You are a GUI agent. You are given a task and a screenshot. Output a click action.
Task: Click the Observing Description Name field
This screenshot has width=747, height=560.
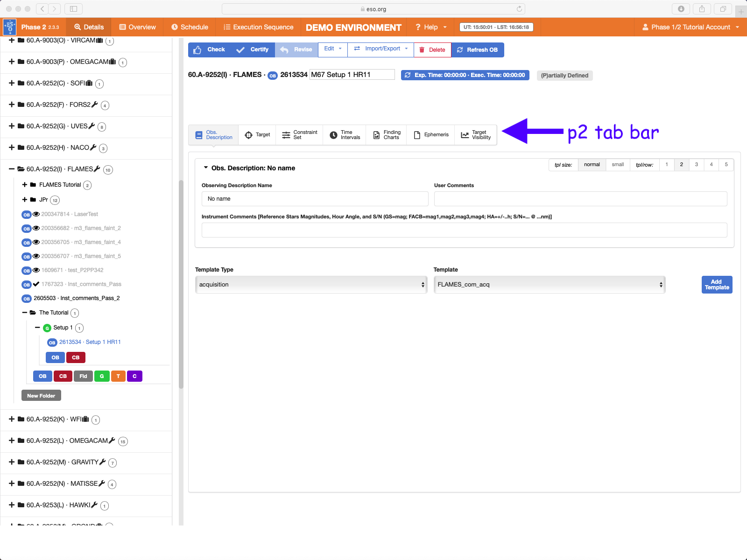tap(315, 199)
